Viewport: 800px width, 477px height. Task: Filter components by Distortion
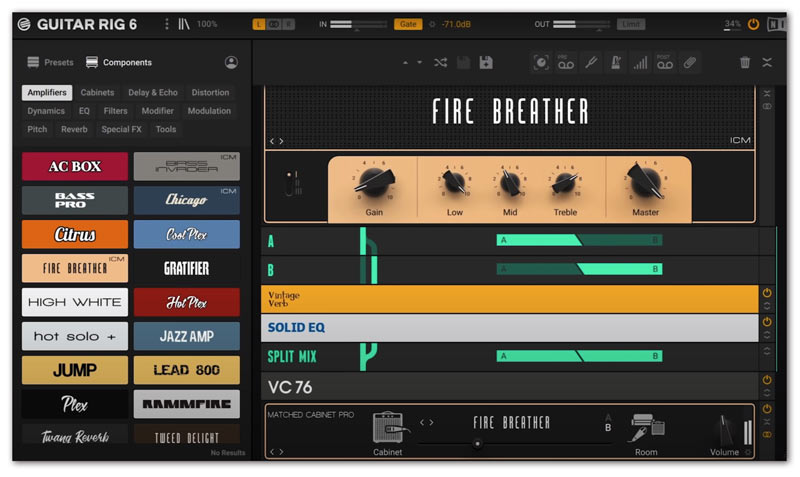(x=210, y=92)
